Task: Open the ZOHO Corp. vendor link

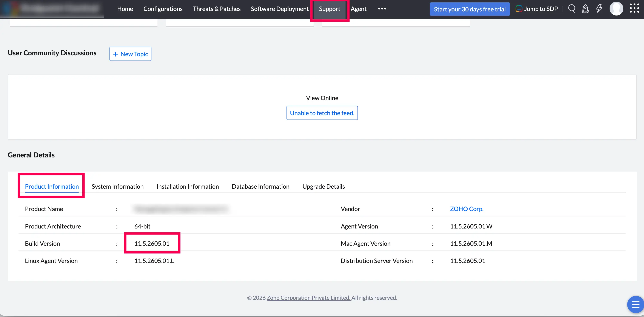Action: 467,209
